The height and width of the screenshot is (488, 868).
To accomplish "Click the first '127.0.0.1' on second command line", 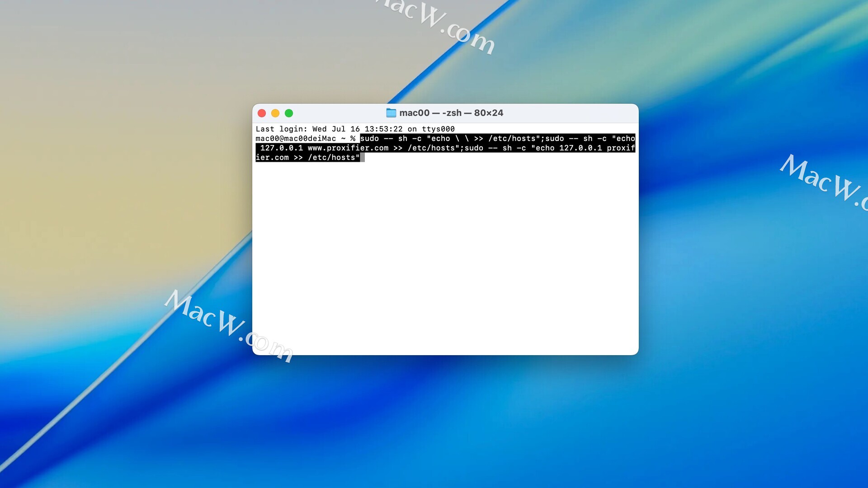I will click(x=282, y=148).
